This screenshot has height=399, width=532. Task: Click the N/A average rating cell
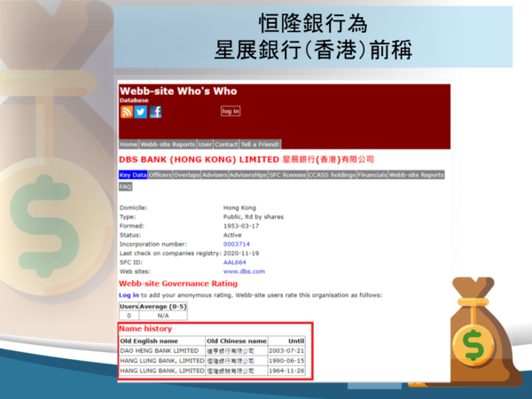pos(163,316)
